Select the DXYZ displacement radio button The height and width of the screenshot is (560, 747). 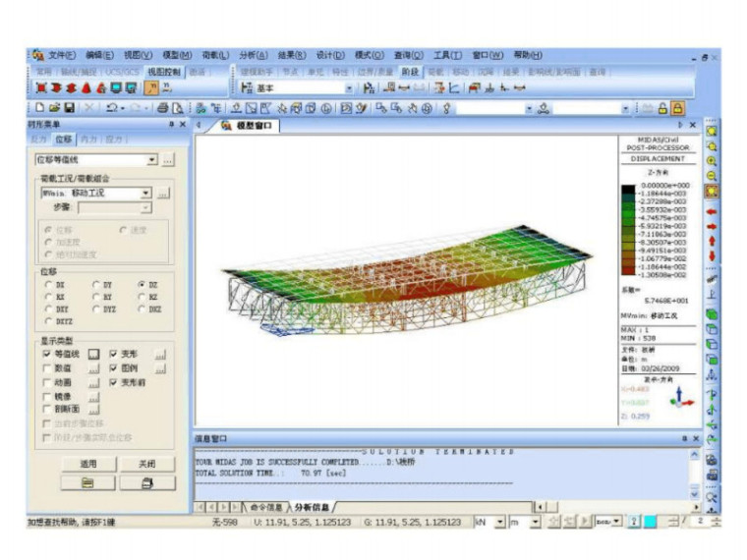(48, 320)
